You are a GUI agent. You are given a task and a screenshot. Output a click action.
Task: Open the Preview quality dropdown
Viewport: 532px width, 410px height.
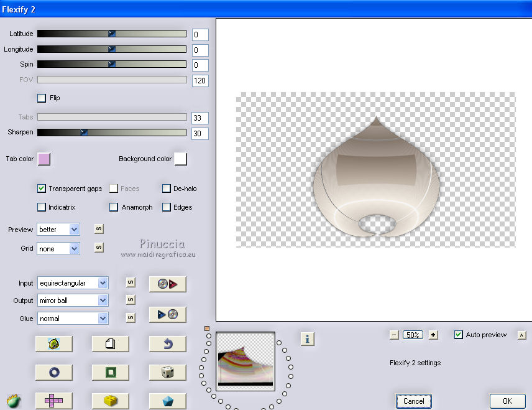coord(74,230)
